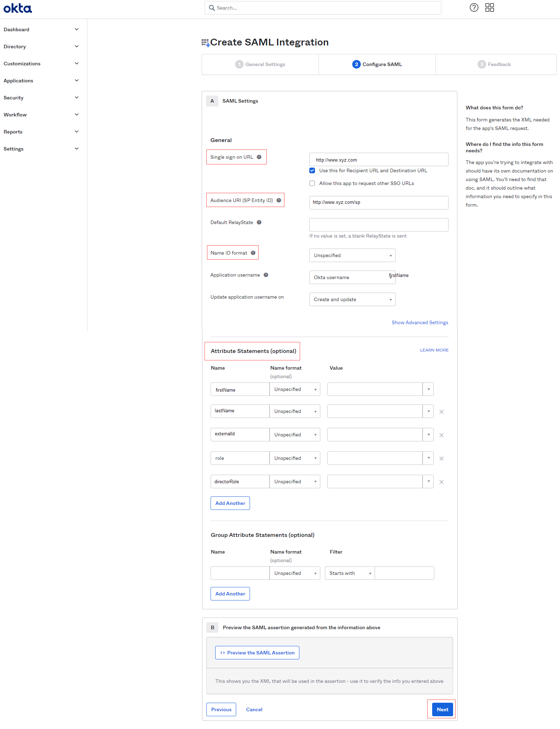Click Add Another under Group Attribute Statements
The image size is (560, 729).
point(230,594)
